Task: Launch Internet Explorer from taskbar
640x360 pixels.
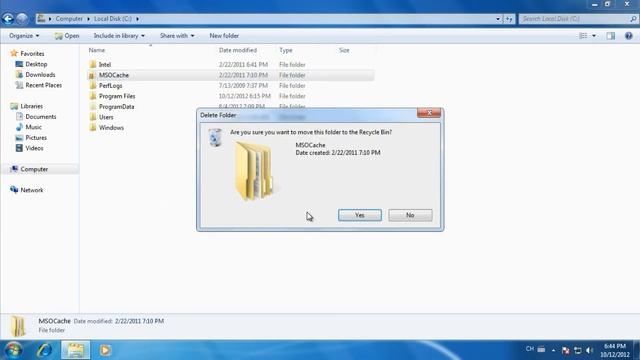Action: click(44, 350)
